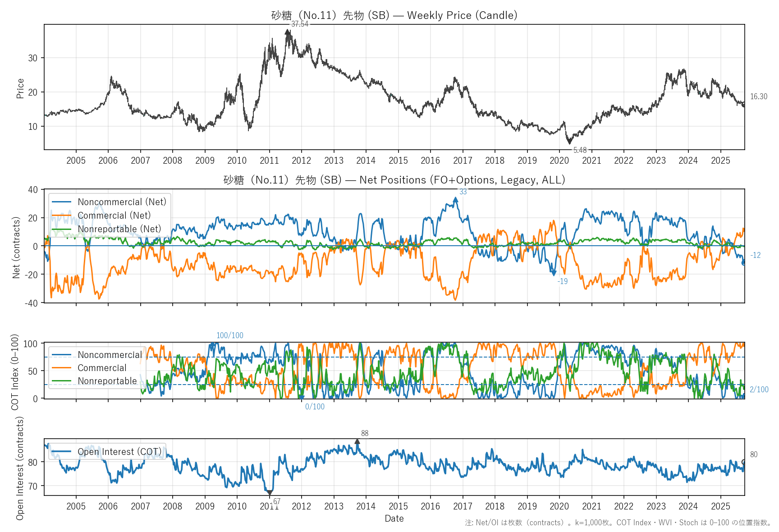This screenshot has width=779, height=532.
Task: Toggle the Nonreportable (Net) legend entry
Action: (x=119, y=229)
